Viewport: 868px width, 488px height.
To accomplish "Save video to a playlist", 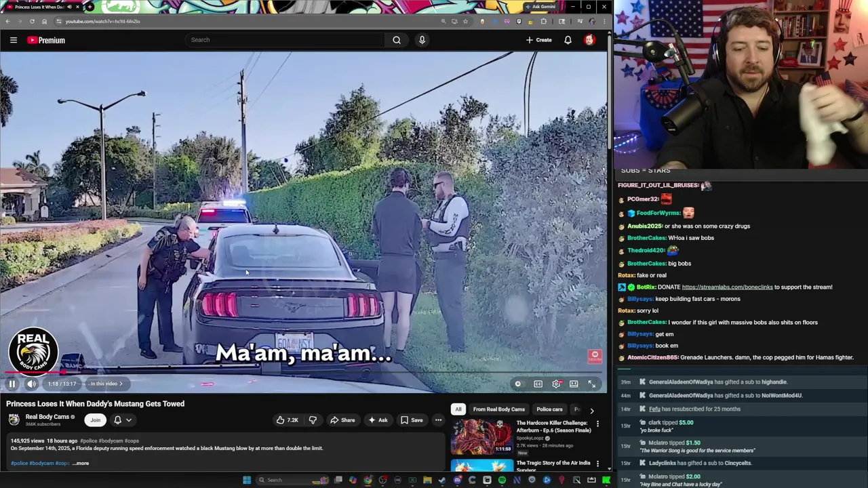I will (412, 420).
